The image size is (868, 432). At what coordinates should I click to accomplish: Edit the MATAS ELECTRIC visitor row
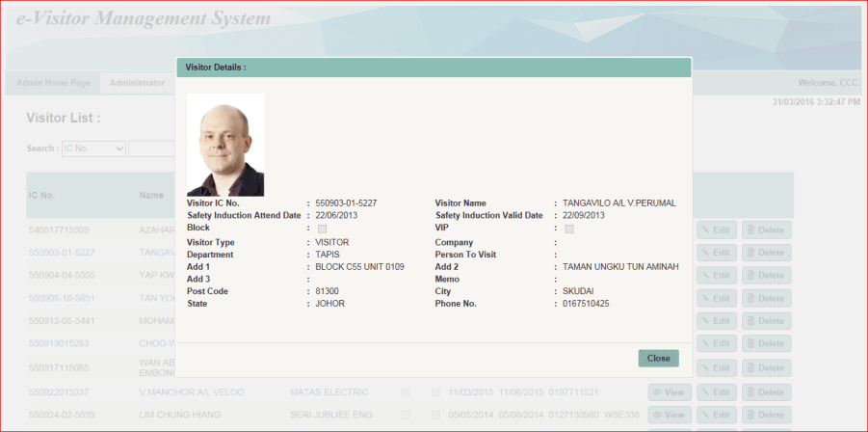[x=717, y=392]
